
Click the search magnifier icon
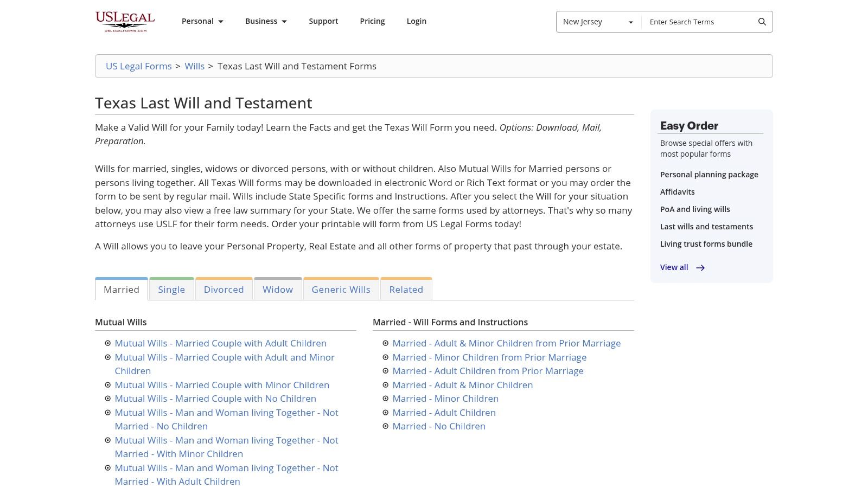point(762,22)
